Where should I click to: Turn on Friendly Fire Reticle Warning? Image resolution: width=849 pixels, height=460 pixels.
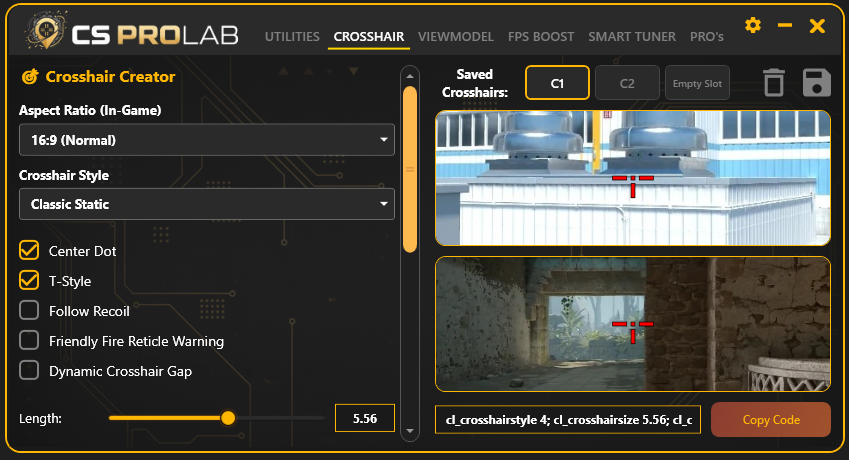click(29, 340)
